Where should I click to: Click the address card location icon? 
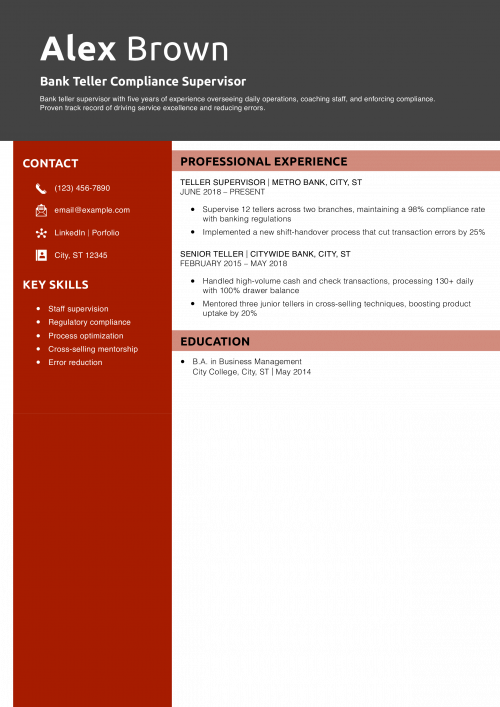click(41, 255)
